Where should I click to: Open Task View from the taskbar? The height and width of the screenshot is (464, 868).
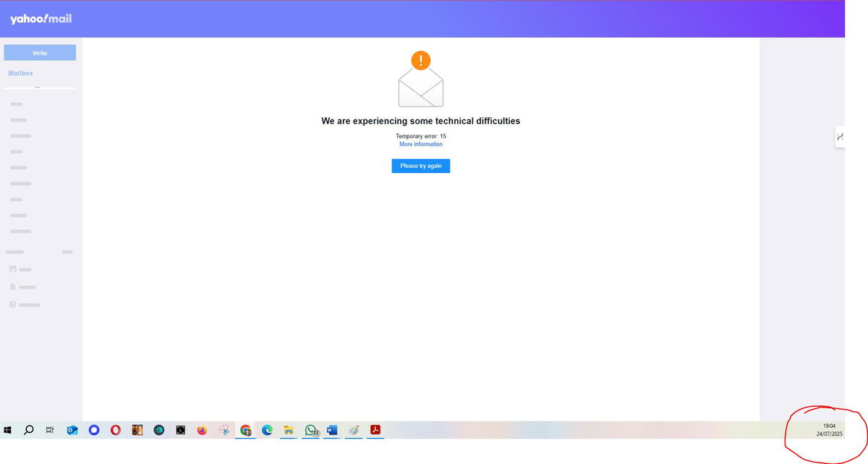pos(49,429)
